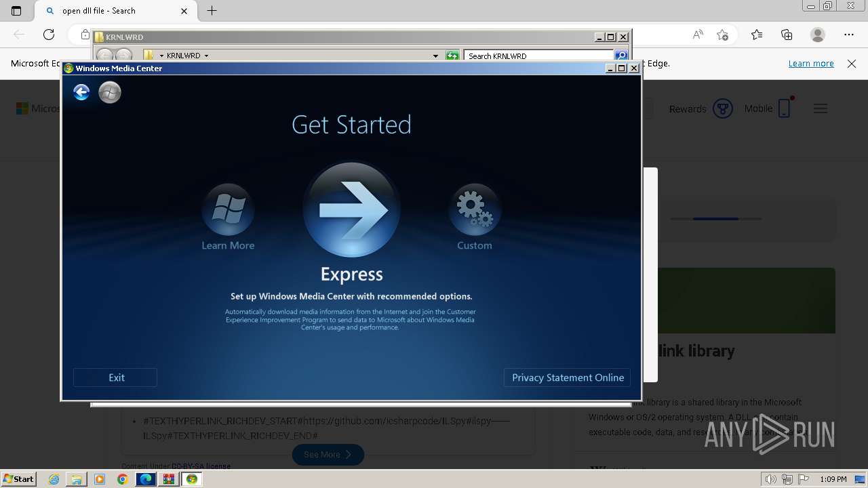Open Windows Explorer from taskbar
868x488 pixels.
[x=76, y=479]
